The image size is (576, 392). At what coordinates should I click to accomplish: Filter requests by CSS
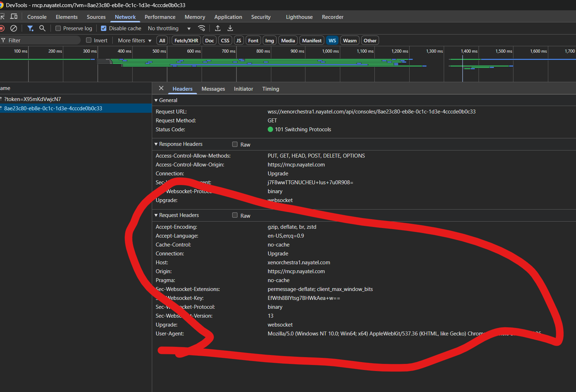(225, 41)
